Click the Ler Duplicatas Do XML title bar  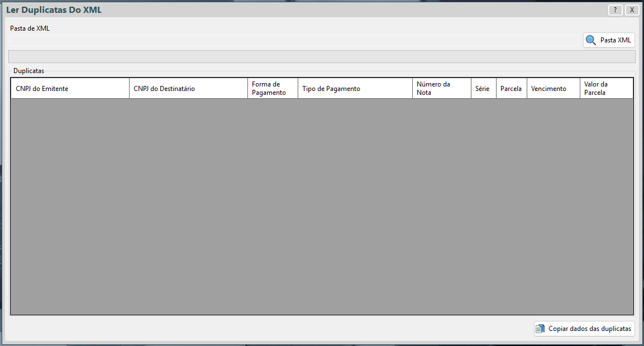279,10
